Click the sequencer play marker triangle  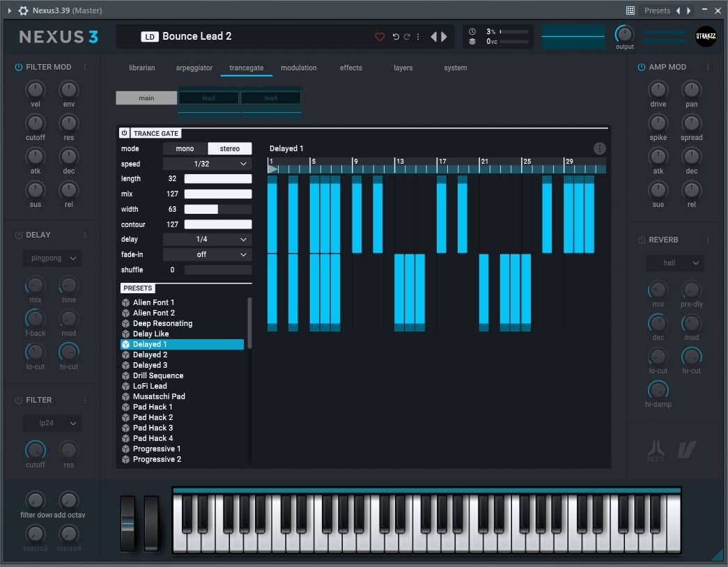pyautogui.click(x=272, y=169)
